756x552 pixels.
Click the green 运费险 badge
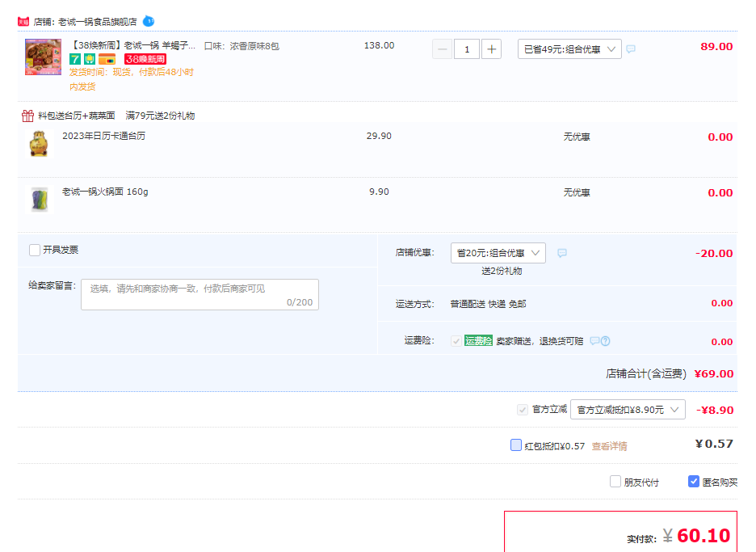(x=478, y=341)
